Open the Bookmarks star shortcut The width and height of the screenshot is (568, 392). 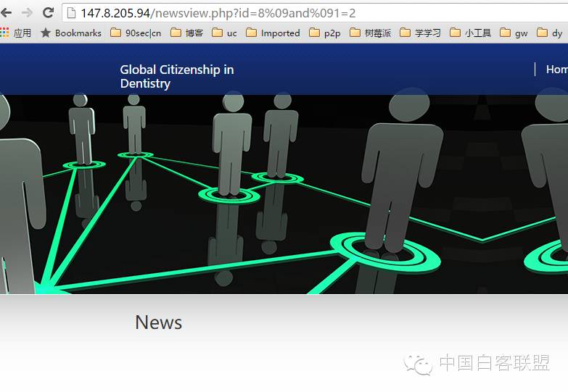[x=71, y=33]
